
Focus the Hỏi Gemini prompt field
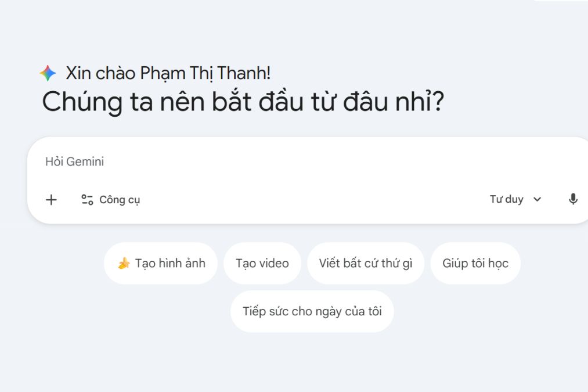coord(232,161)
